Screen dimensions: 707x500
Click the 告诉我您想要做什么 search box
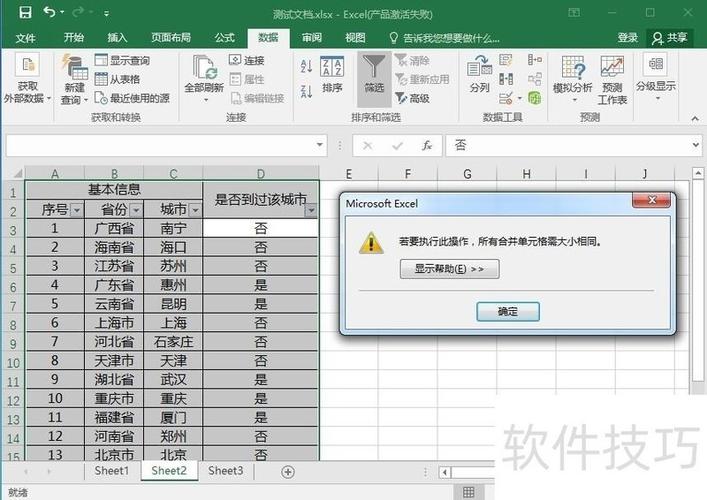click(x=445, y=38)
